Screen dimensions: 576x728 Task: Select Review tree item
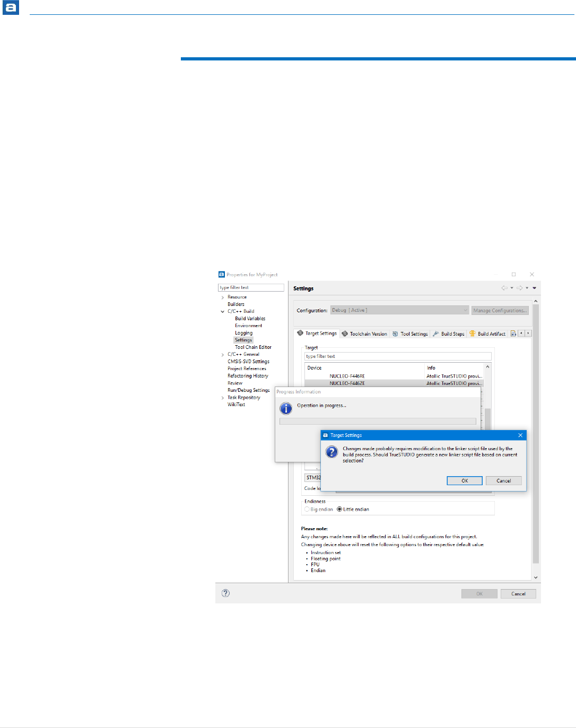(x=235, y=383)
